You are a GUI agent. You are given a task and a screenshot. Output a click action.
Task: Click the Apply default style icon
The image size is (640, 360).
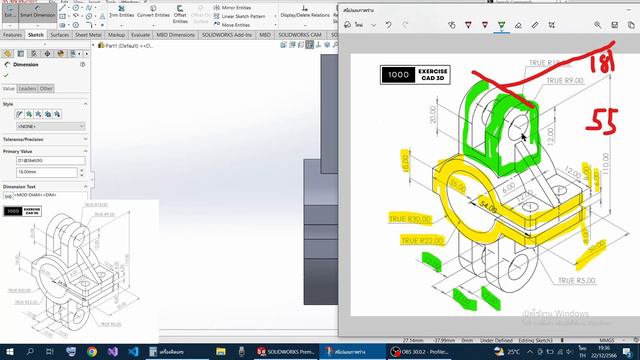(x=19, y=114)
